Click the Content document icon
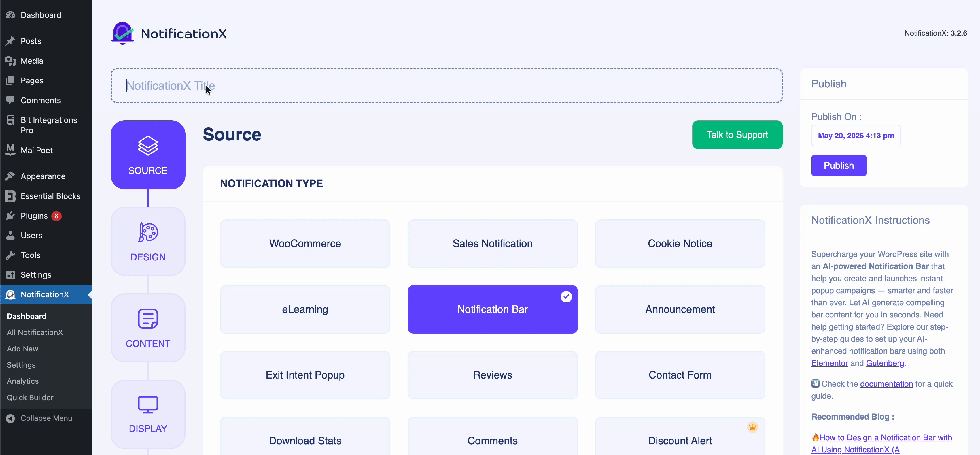Screen dimensions: 980x455 coord(148,319)
